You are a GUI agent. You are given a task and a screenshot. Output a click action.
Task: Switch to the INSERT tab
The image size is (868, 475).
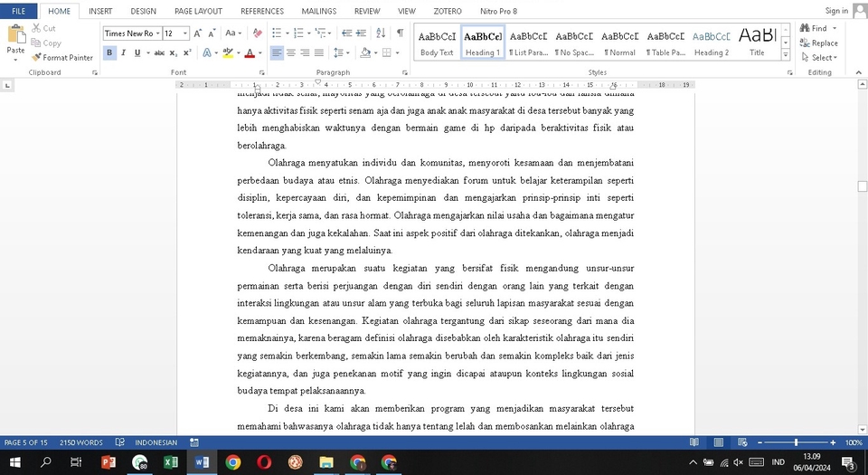click(100, 11)
